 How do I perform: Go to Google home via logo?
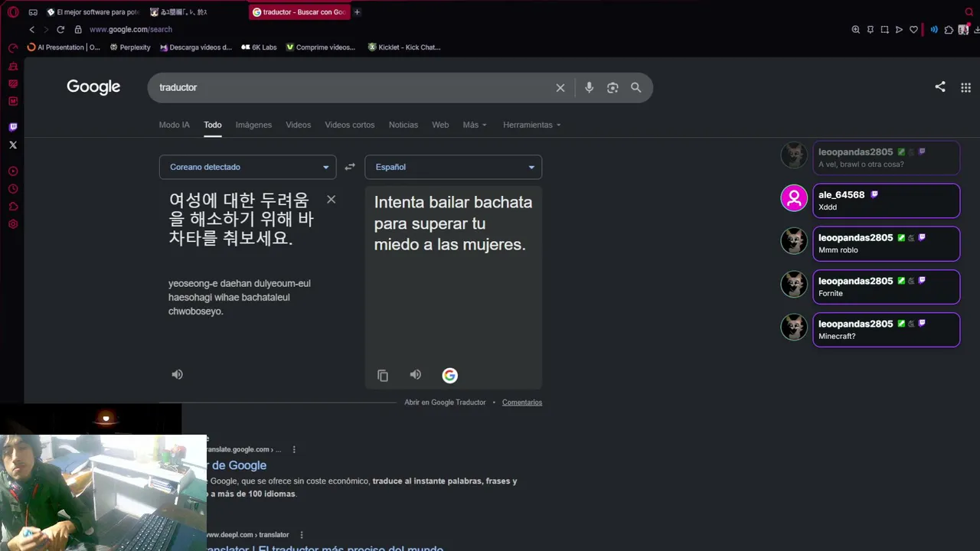[93, 87]
